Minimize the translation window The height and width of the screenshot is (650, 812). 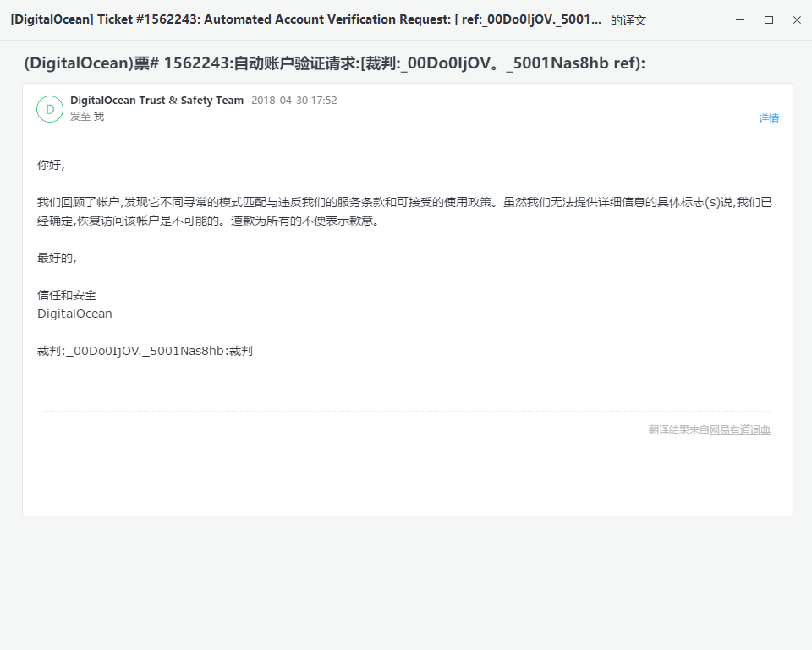point(740,19)
